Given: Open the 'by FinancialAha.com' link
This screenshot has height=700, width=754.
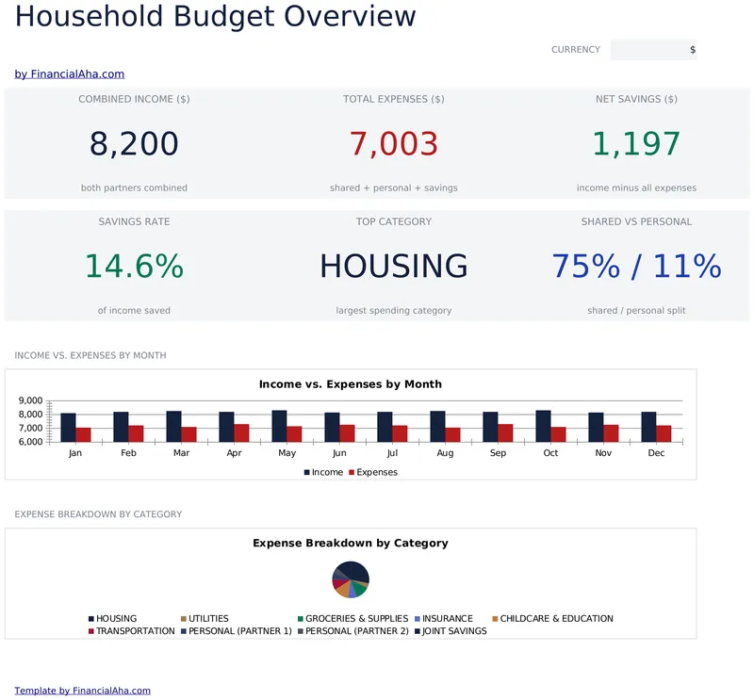Looking at the screenshot, I should pyautogui.click(x=69, y=74).
